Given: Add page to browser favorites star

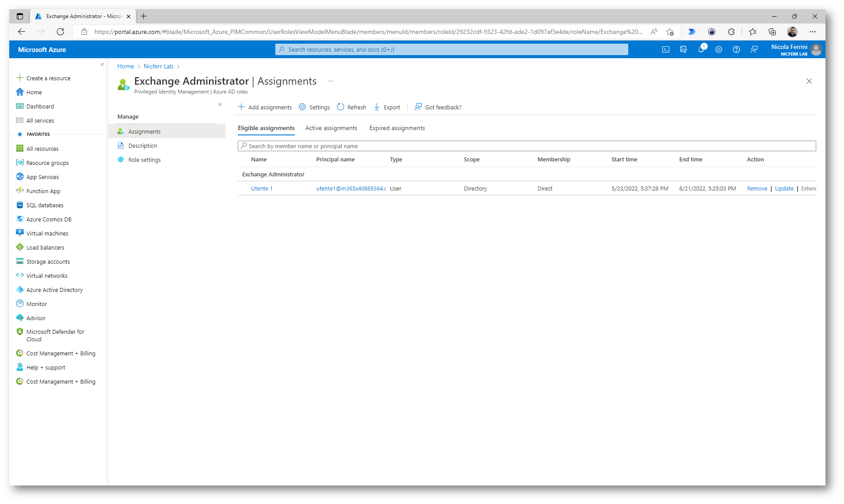Looking at the screenshot, I should click(670, 32).
